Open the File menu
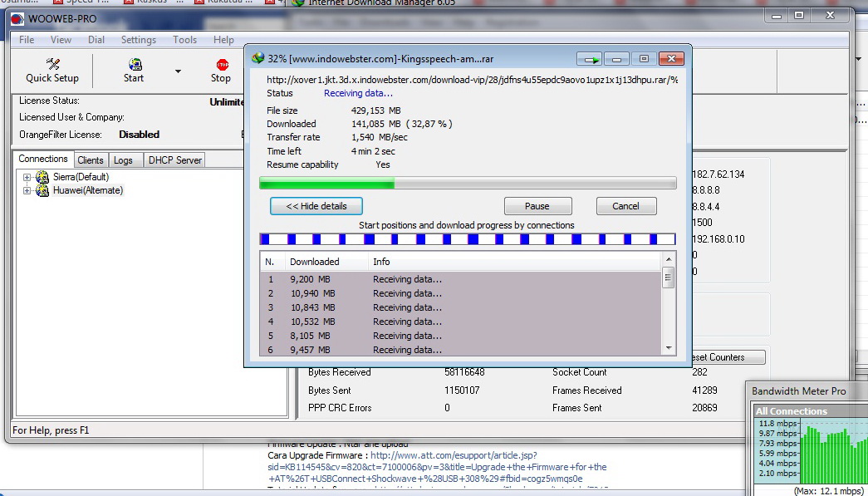Screen dimensions: 868x496 click(27, 40)
